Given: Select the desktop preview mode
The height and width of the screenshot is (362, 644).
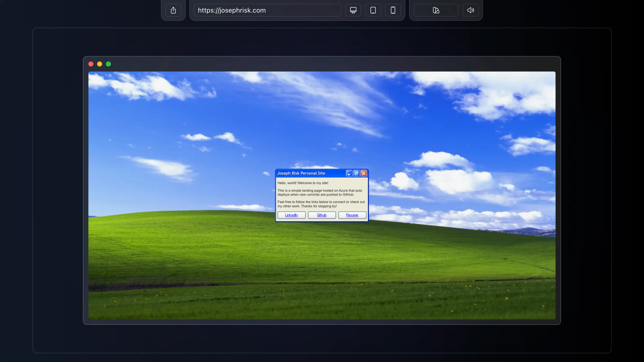Looking at the screenshot, I should click(353, 10).
